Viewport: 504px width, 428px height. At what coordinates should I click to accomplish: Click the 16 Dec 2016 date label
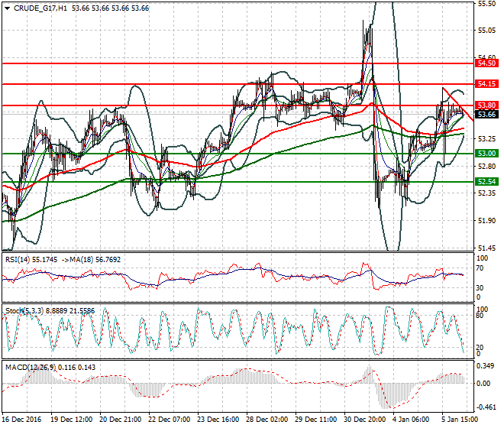click(21, 420)
